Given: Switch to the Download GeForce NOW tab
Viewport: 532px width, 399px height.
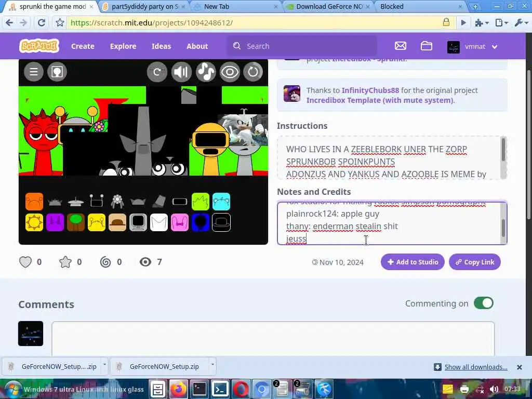Looking at the screenshot, I should 328,6.
